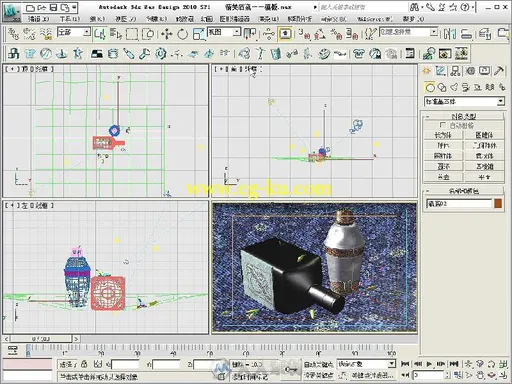Activate the Bind to Space Warp tool
Image resolution: width=512 pixels, height=384 pixels.
[x=46, y=34]
